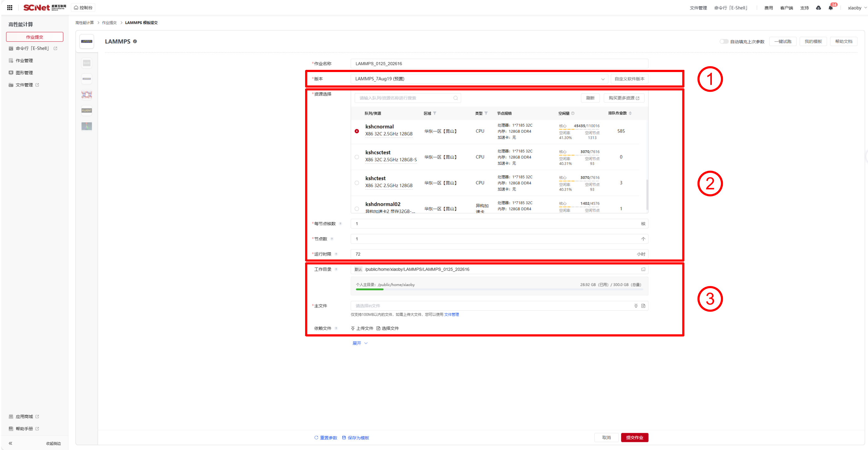Click the 作业提交 breadcrumb link
868x450 pixels.
109,22
